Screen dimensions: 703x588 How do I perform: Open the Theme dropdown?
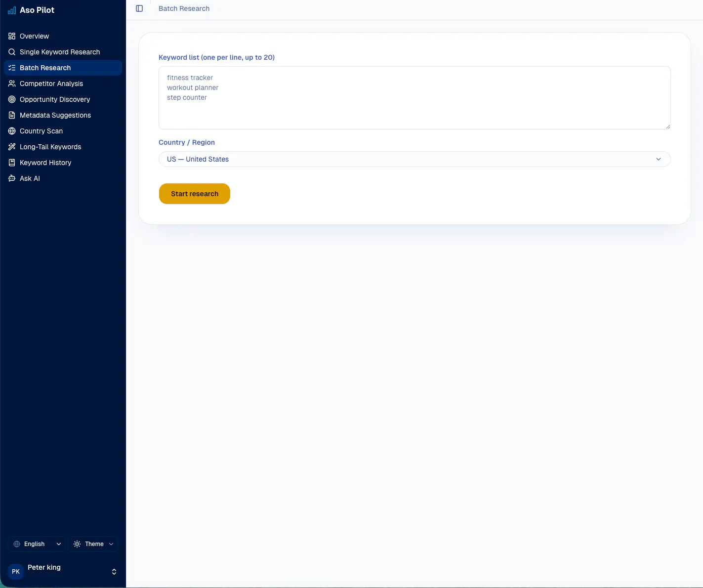93,544
